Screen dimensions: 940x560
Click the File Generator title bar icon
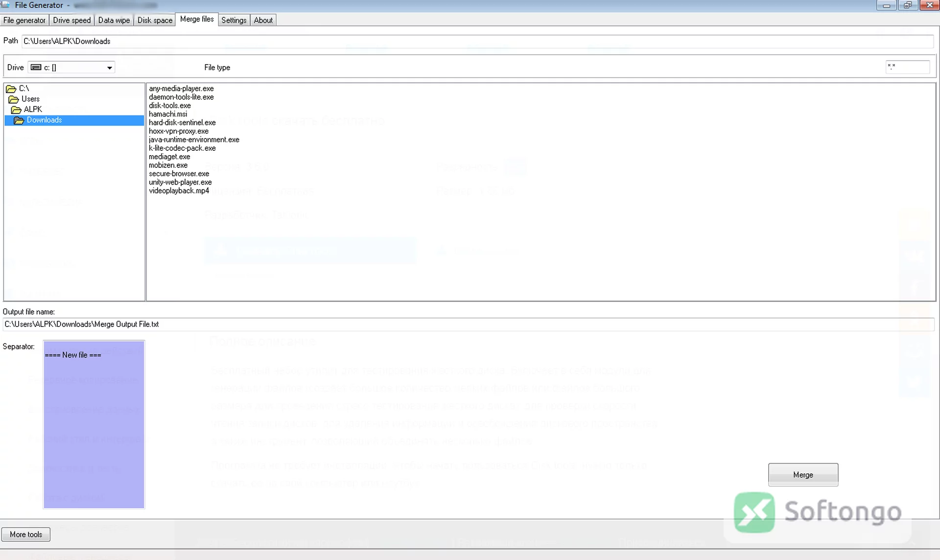click(5, 5)
